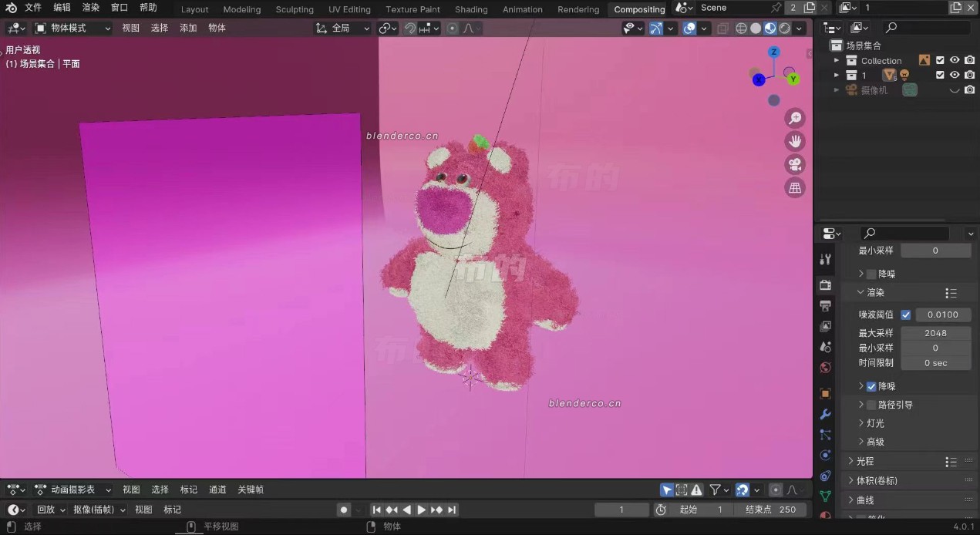Image resolution: width=980 pixels, height=535 pixels.
Task: Open the 渲染 menu in top bar
Action: point(91,8)
